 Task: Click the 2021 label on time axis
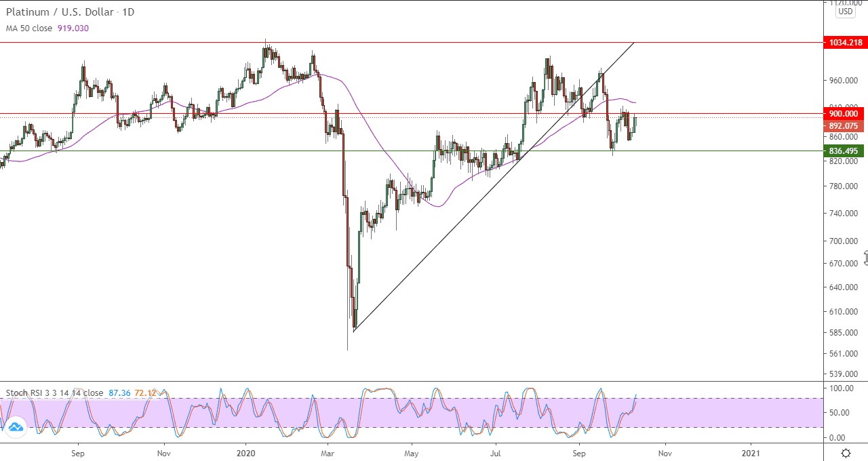coord(751,452)
